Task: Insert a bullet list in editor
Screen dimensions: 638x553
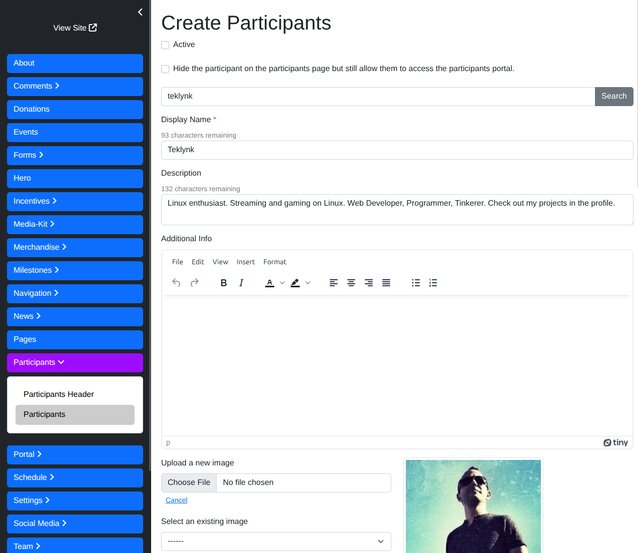Action: point(416,283)
